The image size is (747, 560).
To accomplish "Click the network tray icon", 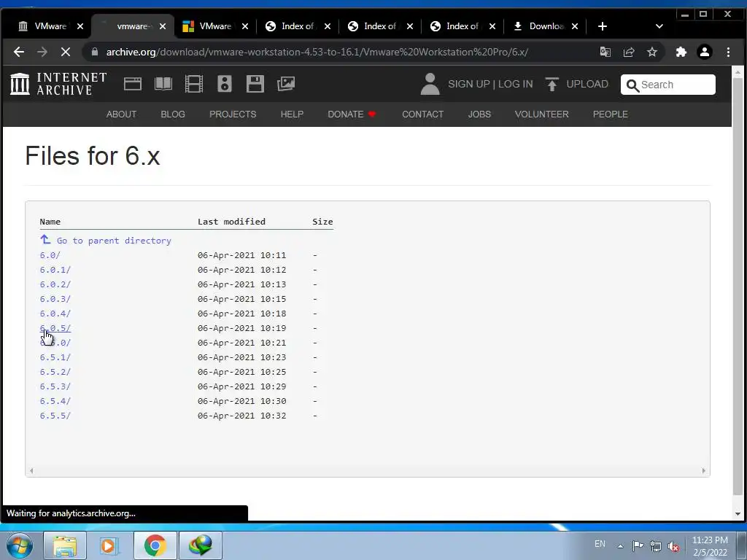I will [x=656, y=546].
